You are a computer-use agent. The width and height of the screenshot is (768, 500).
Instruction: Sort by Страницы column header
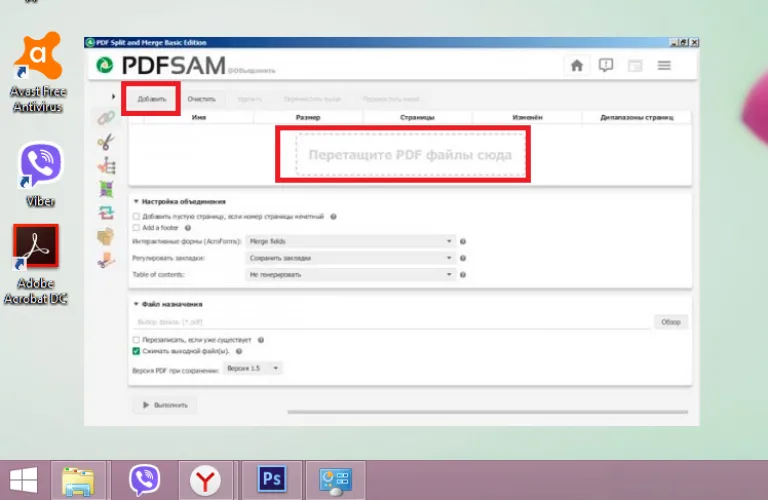click(x=417, y=118)
